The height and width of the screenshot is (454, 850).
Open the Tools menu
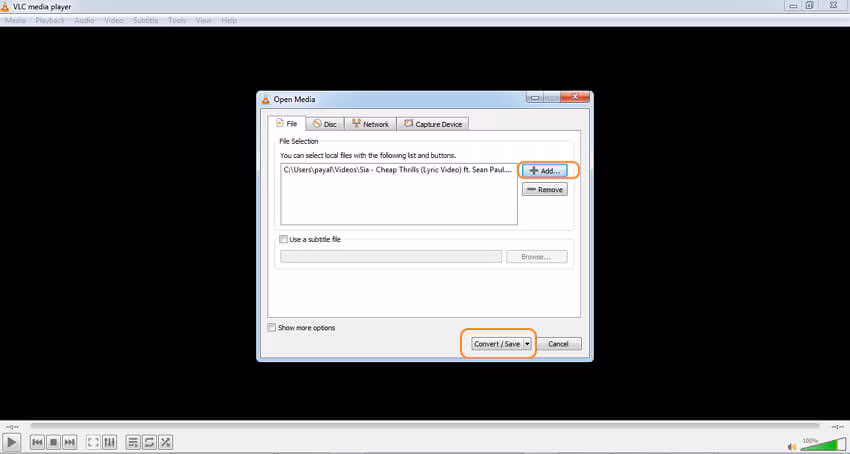pyautogui.click(x=177, y=21)
